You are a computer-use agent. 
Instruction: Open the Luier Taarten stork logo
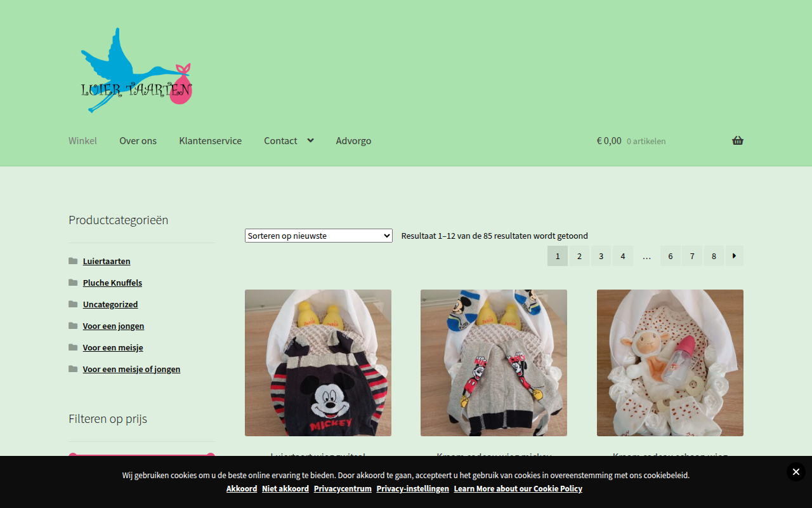click(136, 70)
